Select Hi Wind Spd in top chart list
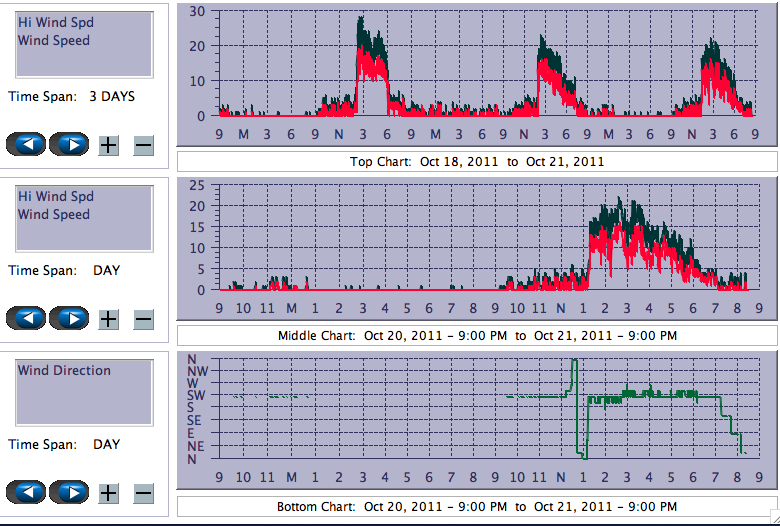 [x=55, y=22]
